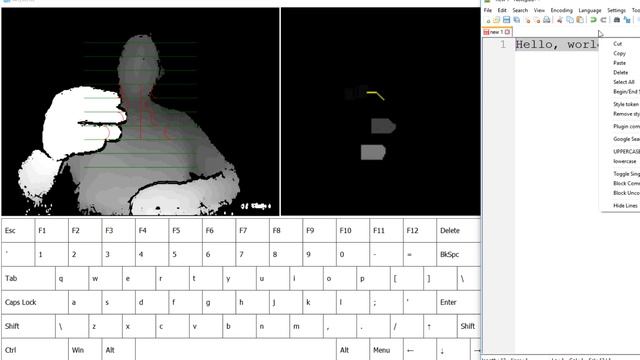
Task: Click the Print icon in Notepad++ toolbar
Action: 547,20
